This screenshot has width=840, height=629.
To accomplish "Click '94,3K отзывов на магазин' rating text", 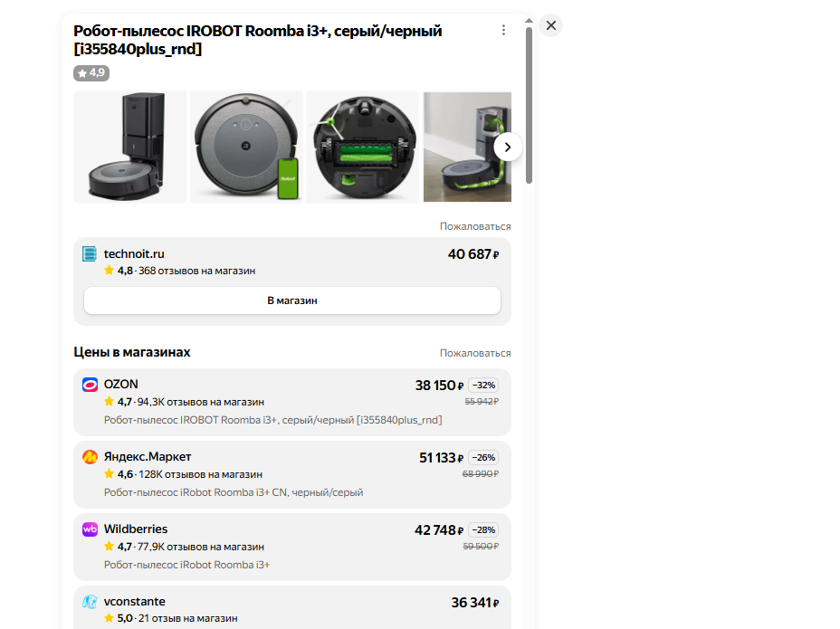I will (200, 402).
